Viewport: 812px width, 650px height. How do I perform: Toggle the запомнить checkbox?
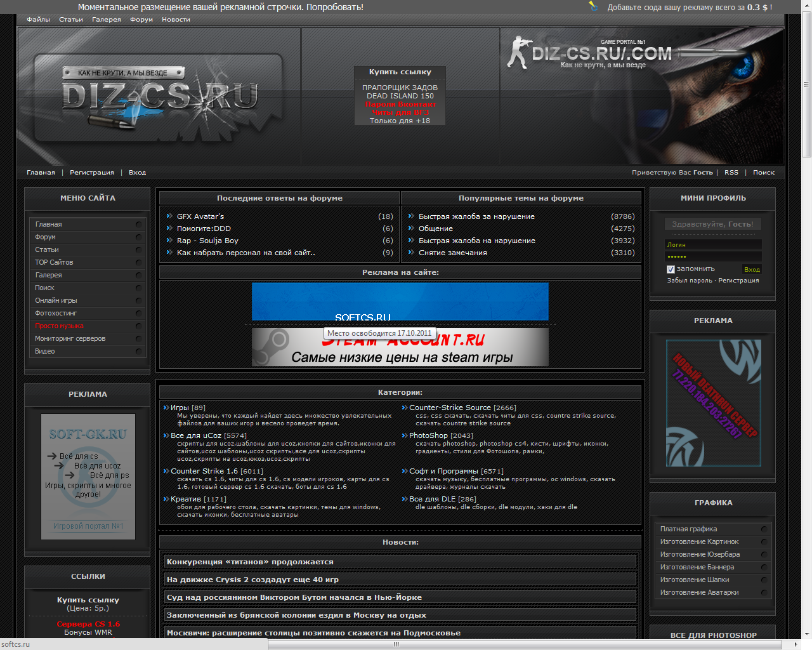671,269
